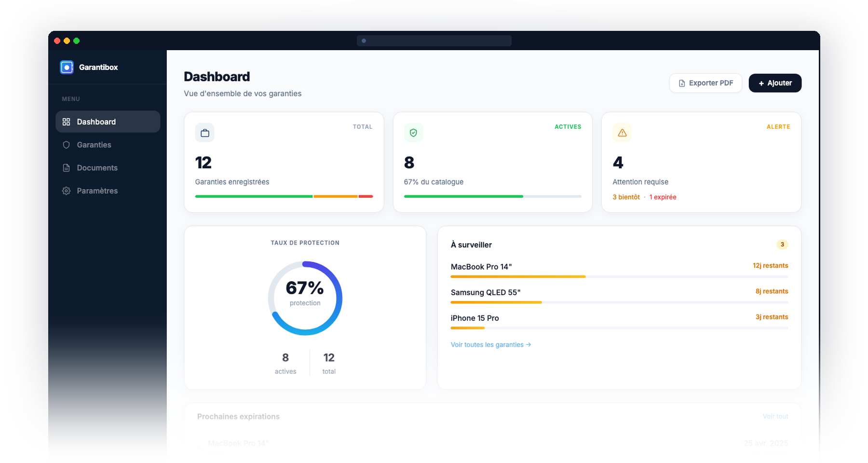Click the Attention requise text

click(640, 182)
